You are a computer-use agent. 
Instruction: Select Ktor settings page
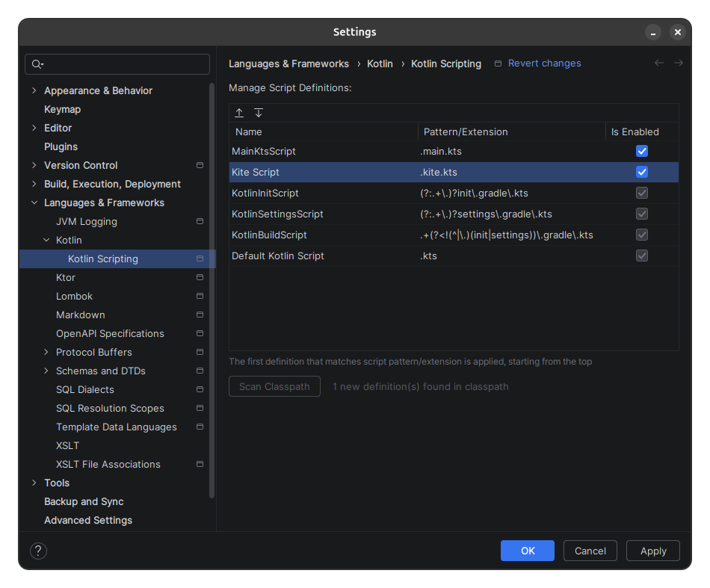(66, 277)
